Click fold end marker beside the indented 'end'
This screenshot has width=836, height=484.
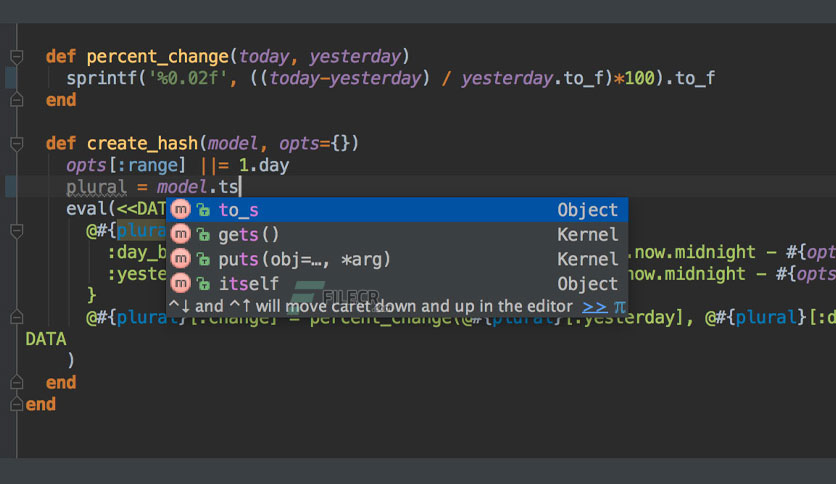click(17, 382)
